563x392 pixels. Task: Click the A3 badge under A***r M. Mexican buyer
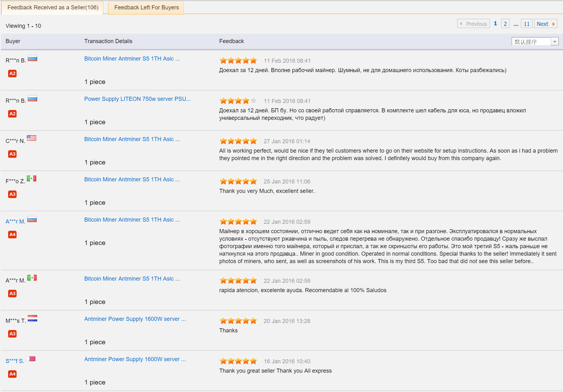click(12, 294)
